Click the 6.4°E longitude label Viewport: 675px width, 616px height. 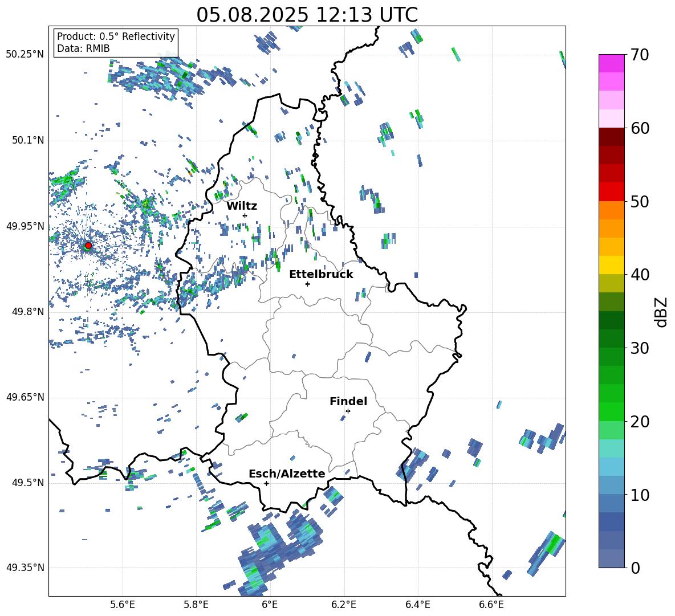[417, 605]
